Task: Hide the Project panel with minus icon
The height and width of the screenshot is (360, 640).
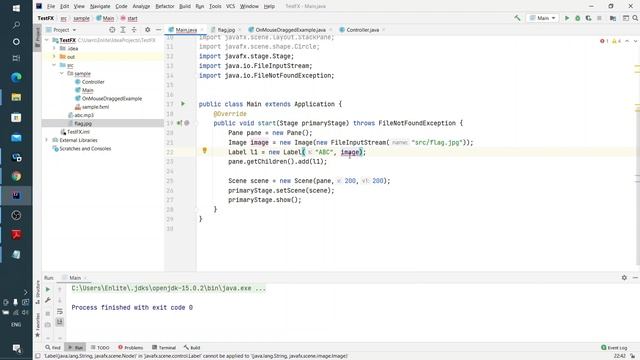Action: [x=158, y=30]
